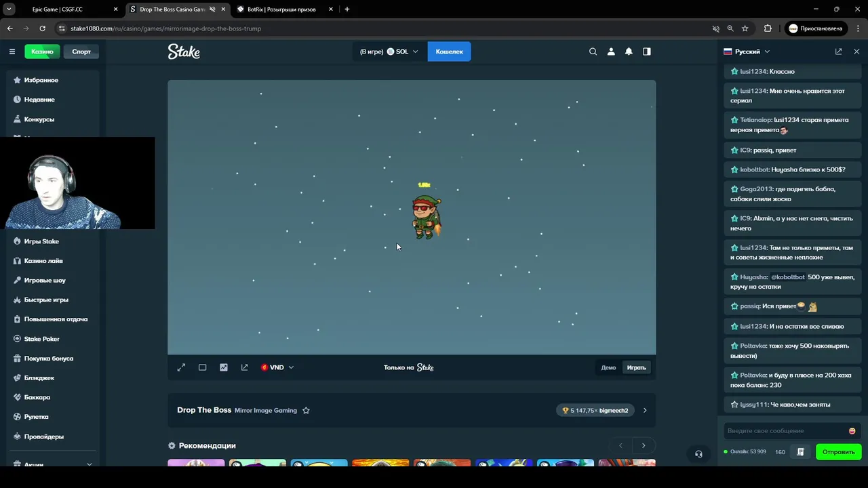
Task: Bookmark this page with the star
Action: pyautogui.click(x=745, y=28)
